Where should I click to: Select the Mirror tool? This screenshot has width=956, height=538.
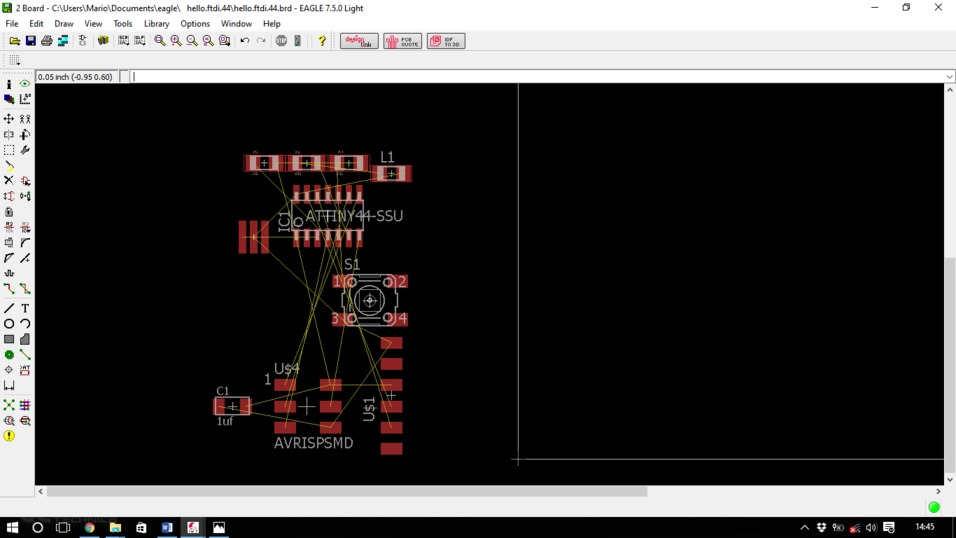pos(9,134)
